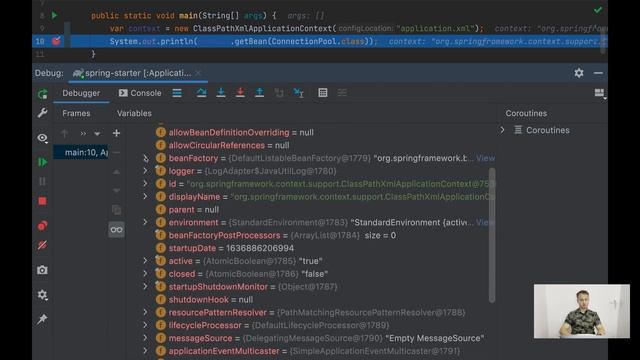640x360 pixels.
Task: Toggle the breakpoint on line 10
Action: coord(56,41)
